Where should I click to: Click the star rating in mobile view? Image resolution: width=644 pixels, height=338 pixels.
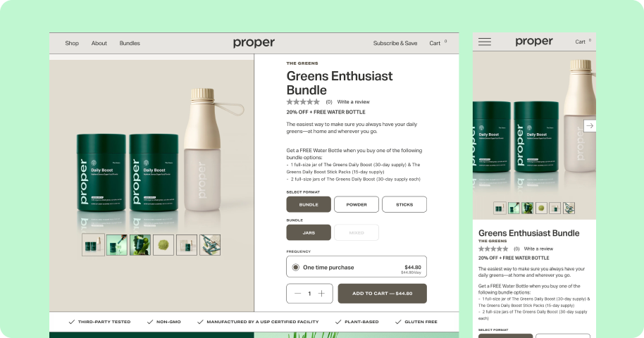tap(493, 249)
